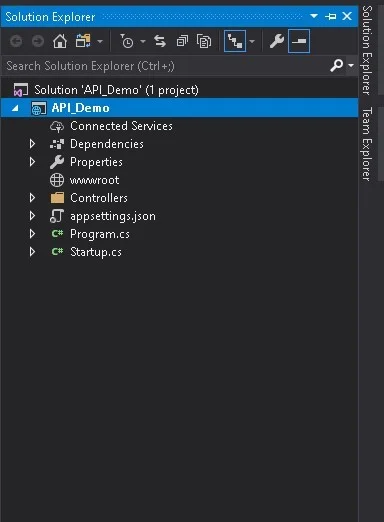This screenshot has height=522, width=384.
Task: Toggle the auto-hide pin button
Action: (x=330, y=16)
